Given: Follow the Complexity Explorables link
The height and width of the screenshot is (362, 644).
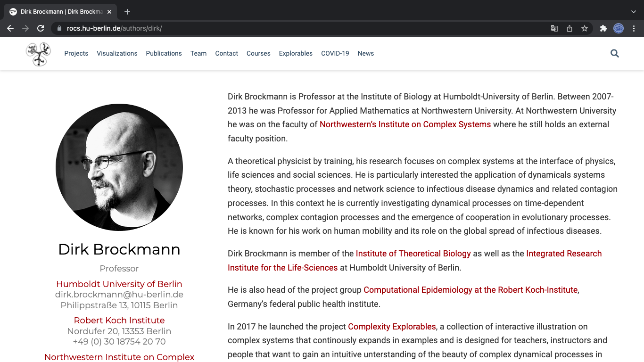Looking at the screenshot, I should tap(392, 327).
